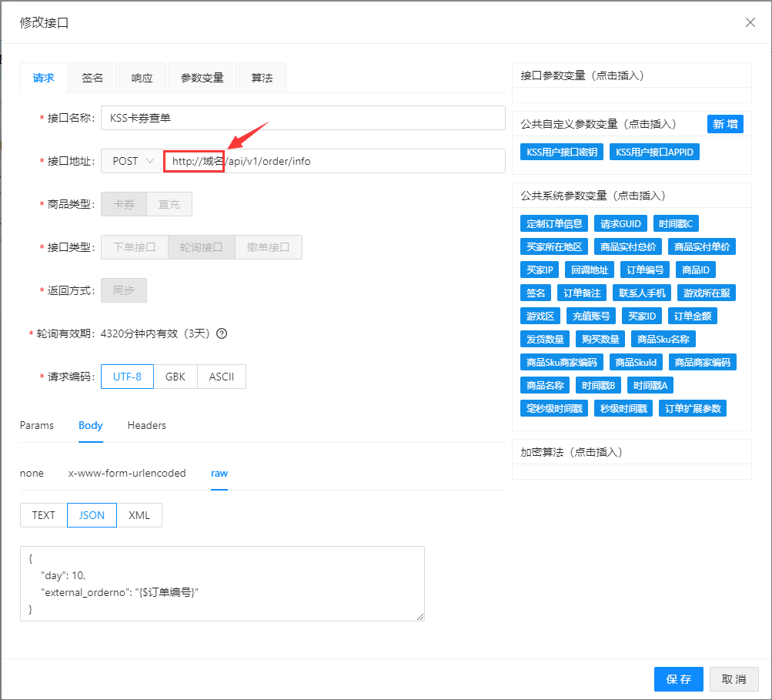Click the 保存 button

point(678,679)
